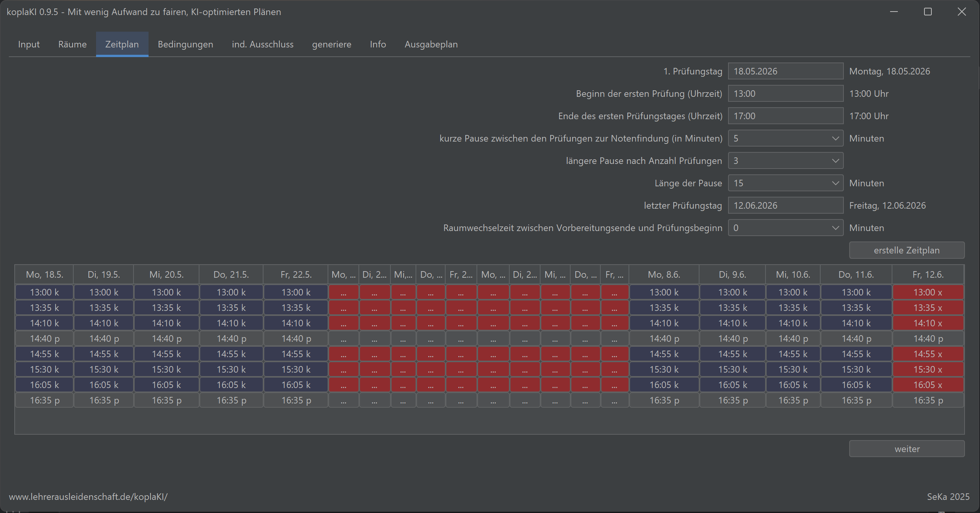Select the Räume tab
This screenshot has width=980, height=513.
click(72, 44)
